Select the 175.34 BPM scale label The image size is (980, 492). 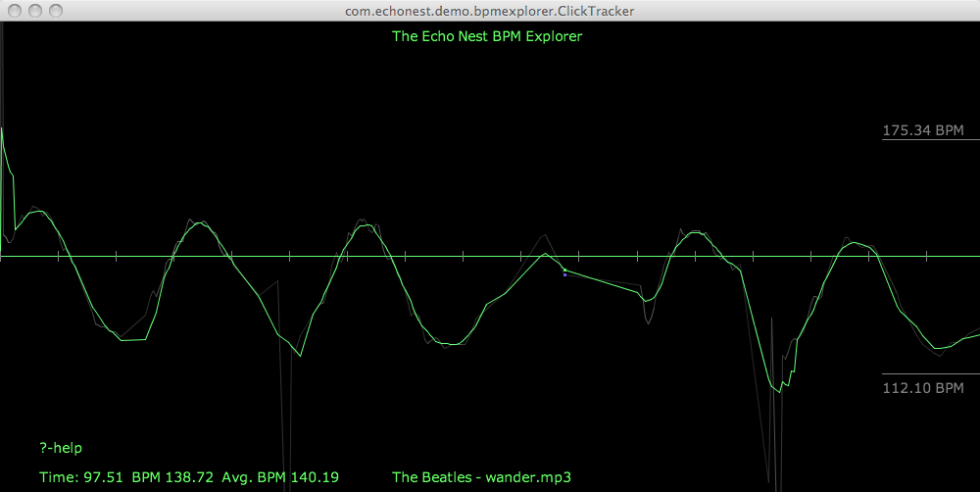(923, 130)
